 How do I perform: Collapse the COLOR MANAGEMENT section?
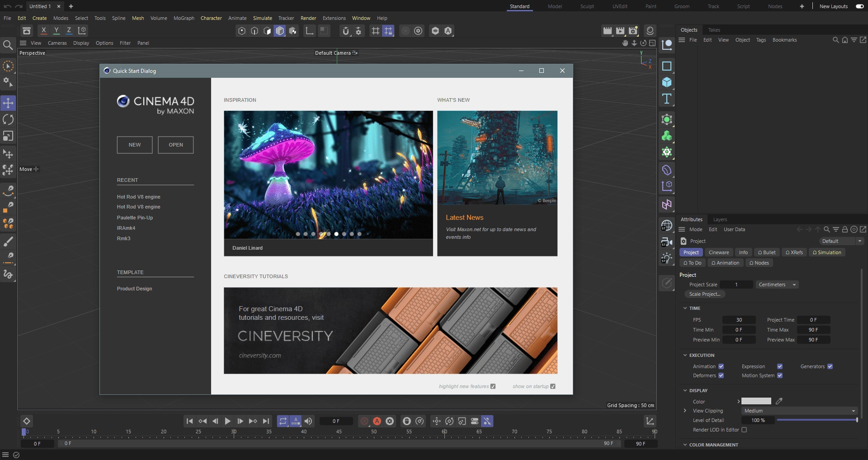(685, 445)
